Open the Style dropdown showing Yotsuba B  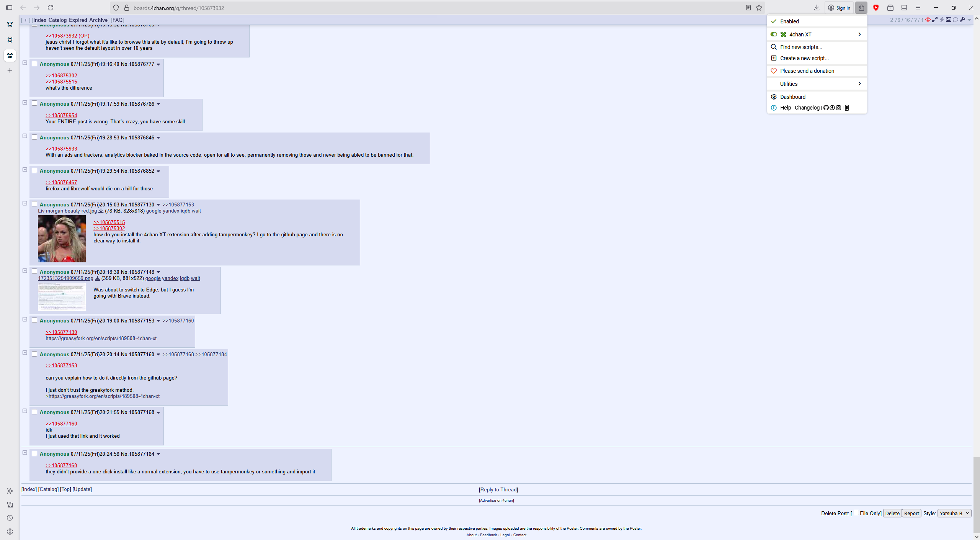click(x=954, y=513)
